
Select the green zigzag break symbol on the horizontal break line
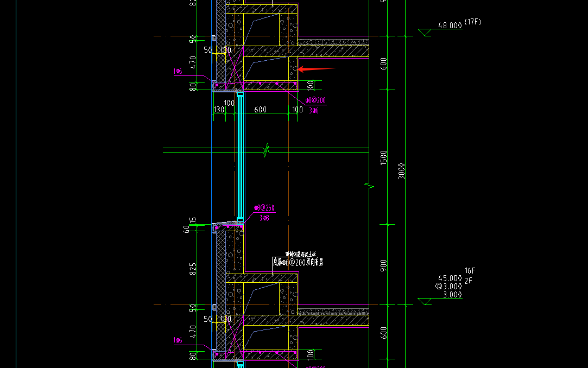coord(266,150)
